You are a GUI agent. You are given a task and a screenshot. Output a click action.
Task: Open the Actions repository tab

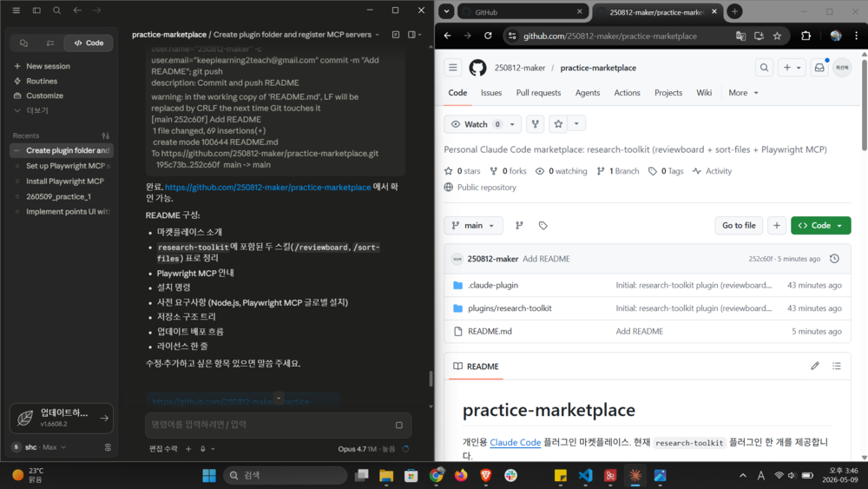(627, 92)
